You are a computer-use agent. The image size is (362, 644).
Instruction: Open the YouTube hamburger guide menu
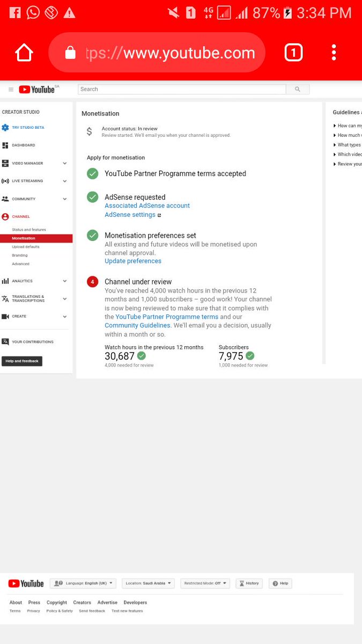[x=11, y=90]
